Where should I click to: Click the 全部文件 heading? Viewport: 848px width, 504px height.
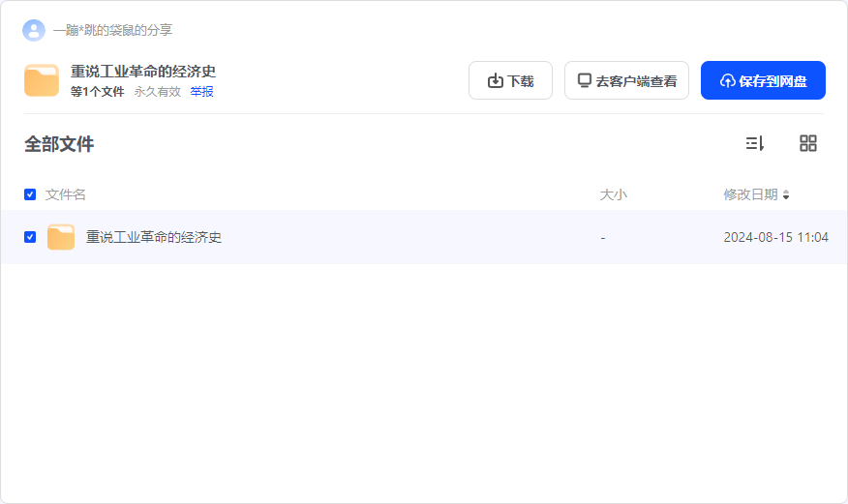tap(59, 144)
